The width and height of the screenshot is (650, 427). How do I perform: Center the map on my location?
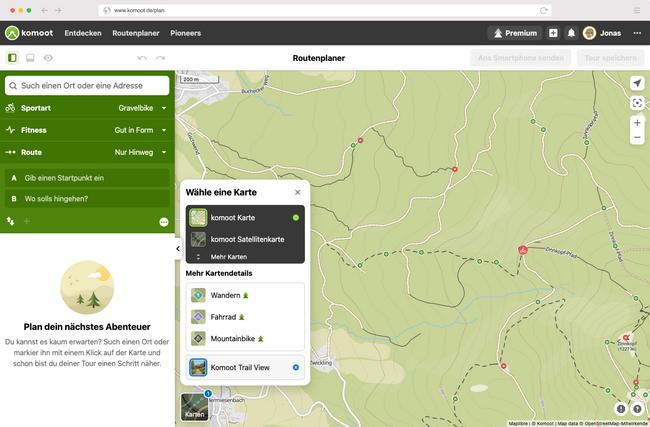637,83
